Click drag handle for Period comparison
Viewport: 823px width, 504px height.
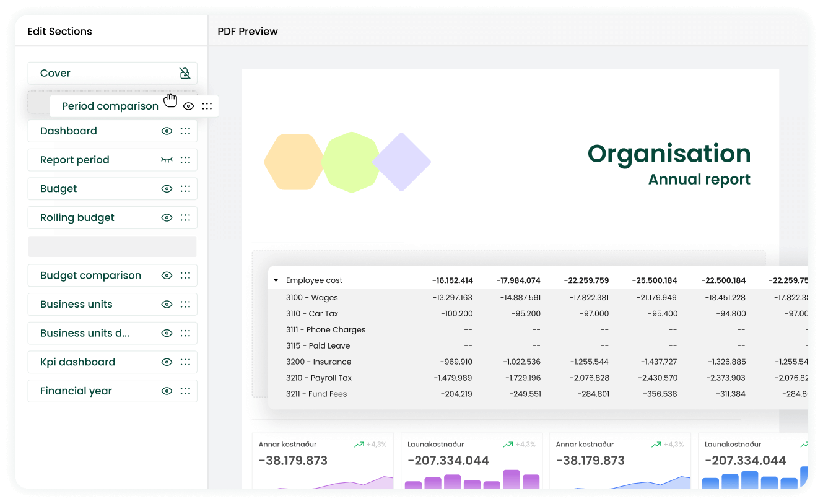[207, 106]
